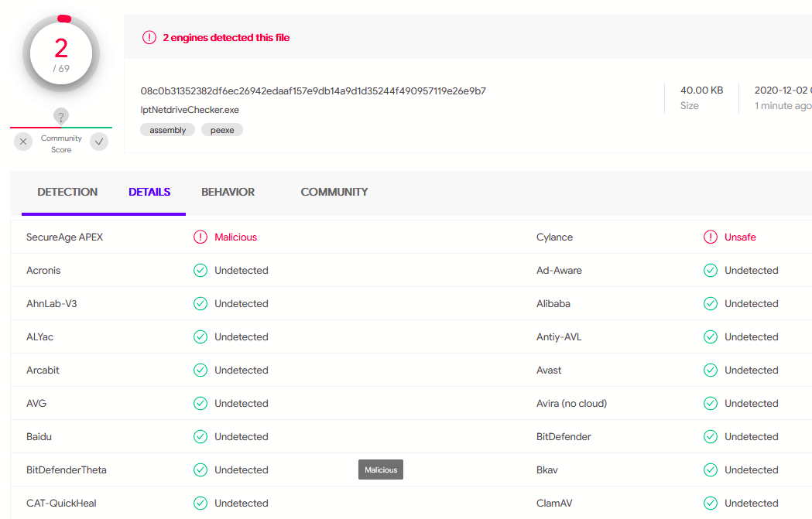Click the Community Score label
This screenshot has height=519, width=812.
coord(61,144)
